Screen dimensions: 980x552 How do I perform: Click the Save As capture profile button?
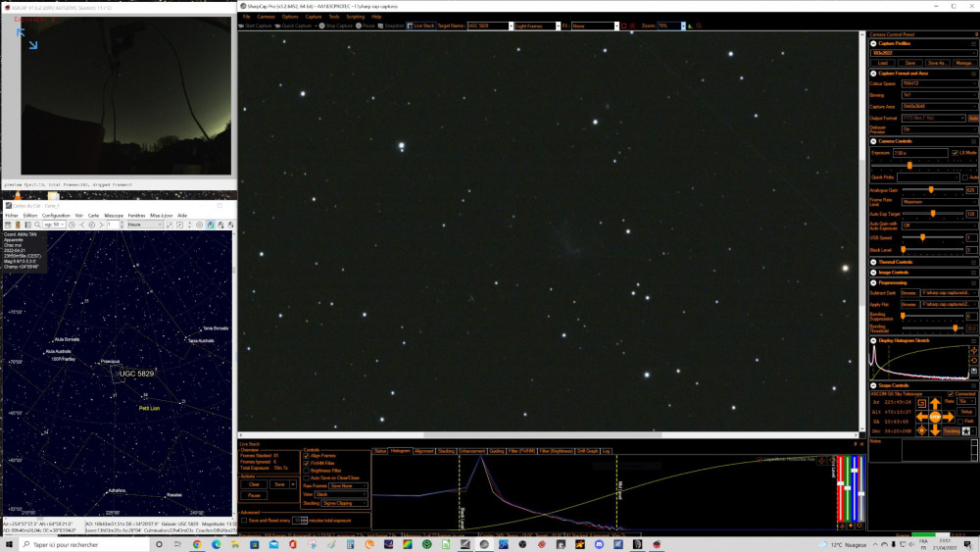(x=936, y=63)
